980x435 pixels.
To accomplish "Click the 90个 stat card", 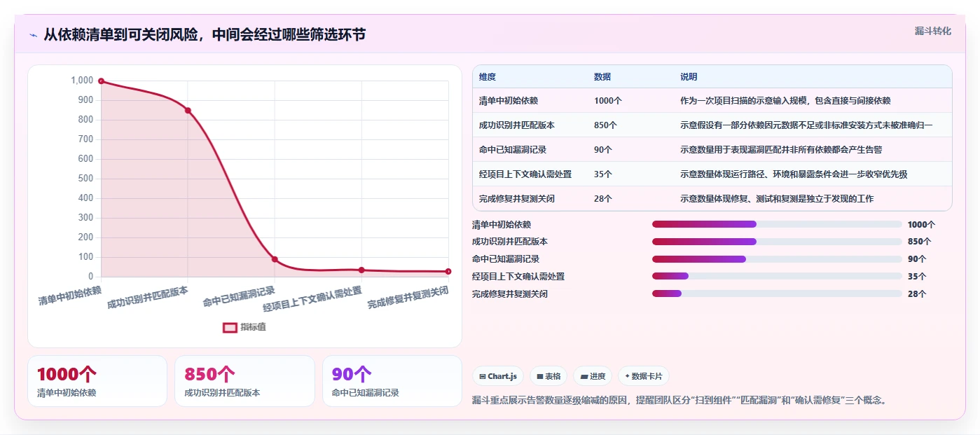I will coord(392,381).
